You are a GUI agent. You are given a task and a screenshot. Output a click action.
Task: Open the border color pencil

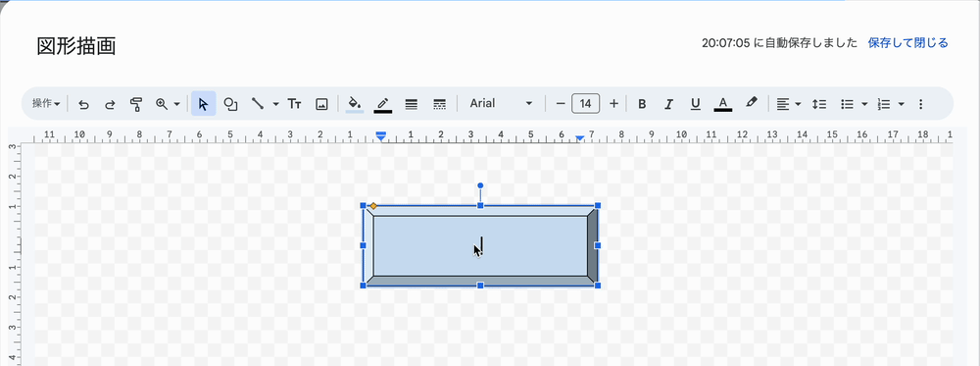coord(382,104)
